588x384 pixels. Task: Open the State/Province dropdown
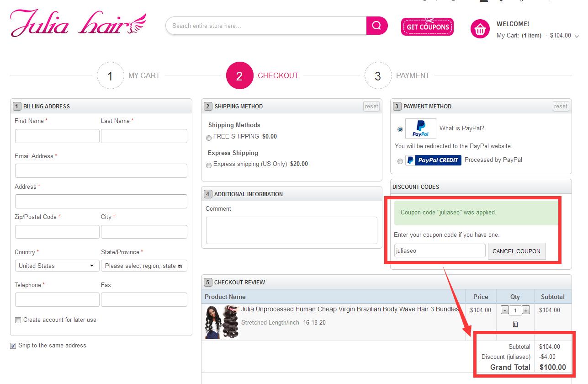pos(144,266)
